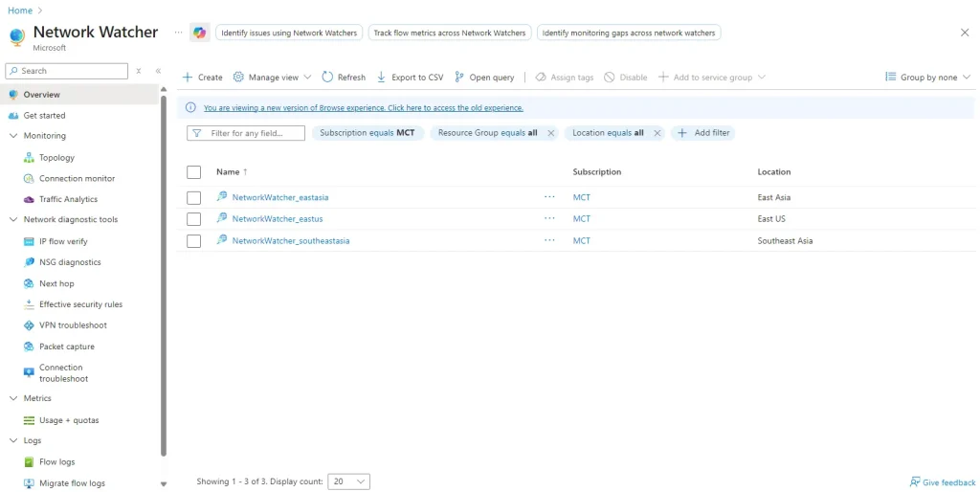This screenshot has height=492, width=980.
Task: Select Overview in the left menu
Action: coord(41,95)
